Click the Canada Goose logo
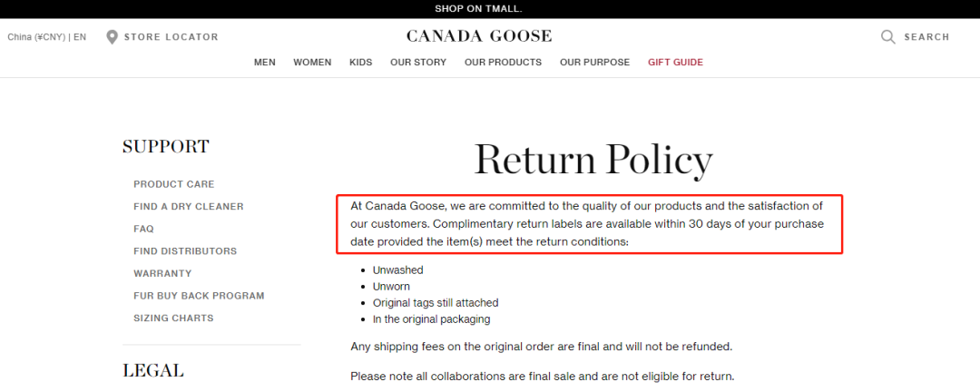980x392 pixels. pyautogui.click(x=478, y=36)
